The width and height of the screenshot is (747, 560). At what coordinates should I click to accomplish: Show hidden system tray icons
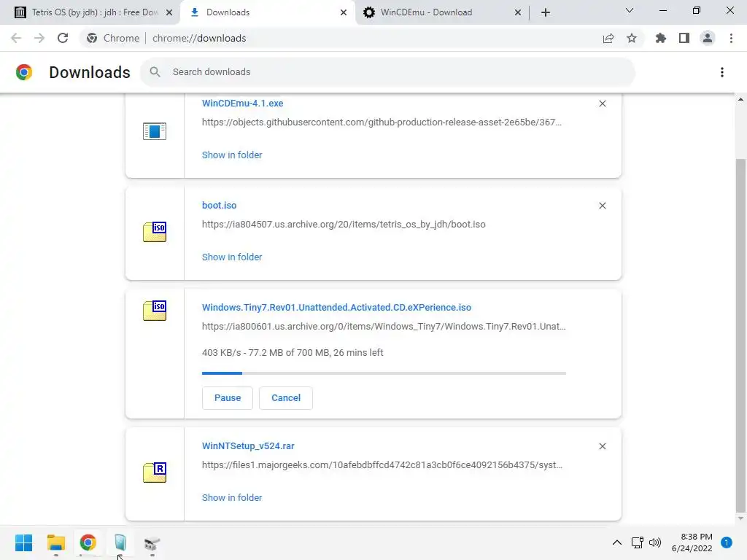point(617,542)
